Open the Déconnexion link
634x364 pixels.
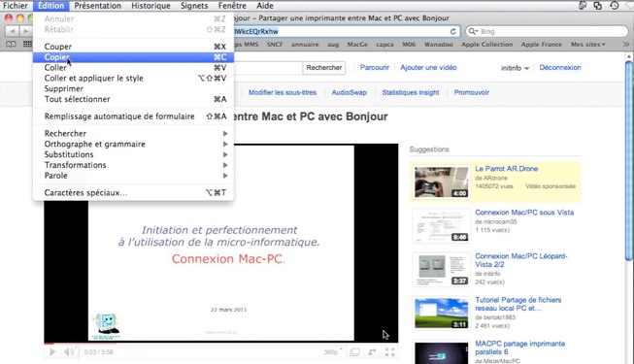[560, 68]
